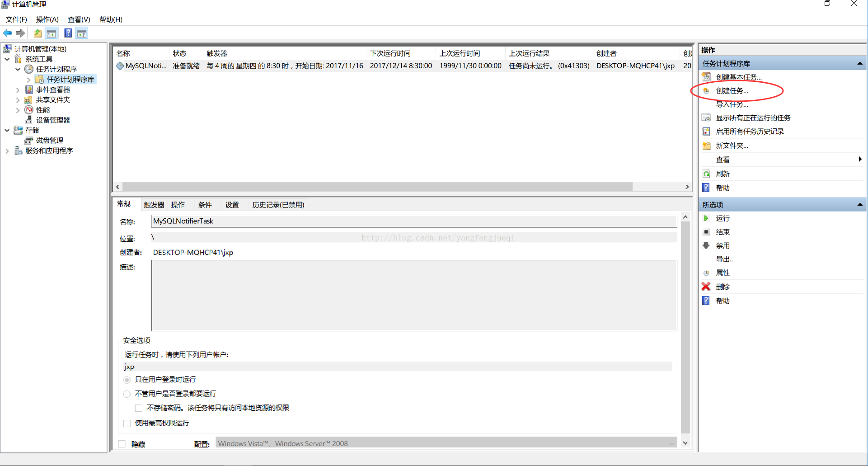Click the 设备管理器 tree icon

coord(29,120)
